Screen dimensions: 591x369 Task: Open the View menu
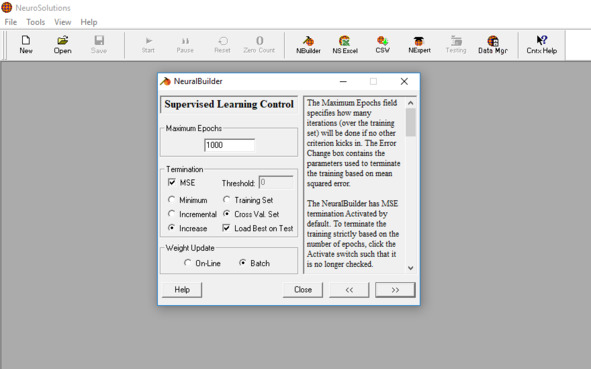pyautogui.click(x=63, y=22)
